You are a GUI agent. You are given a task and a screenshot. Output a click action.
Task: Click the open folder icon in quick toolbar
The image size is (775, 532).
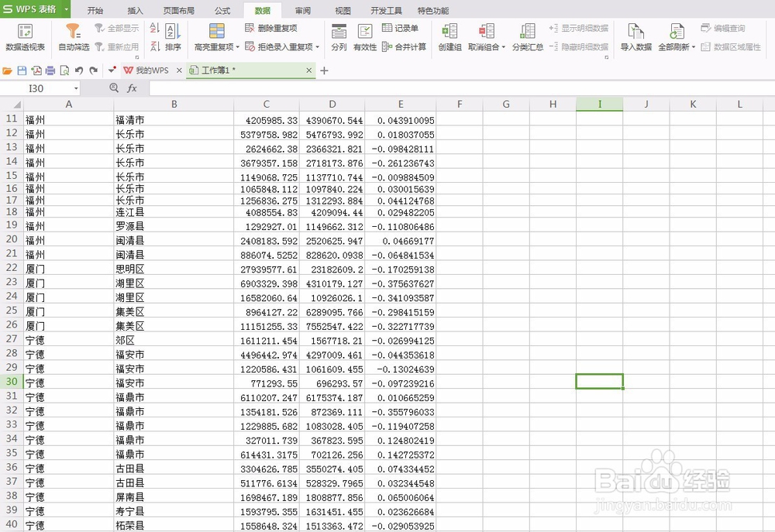pos(8,70)
